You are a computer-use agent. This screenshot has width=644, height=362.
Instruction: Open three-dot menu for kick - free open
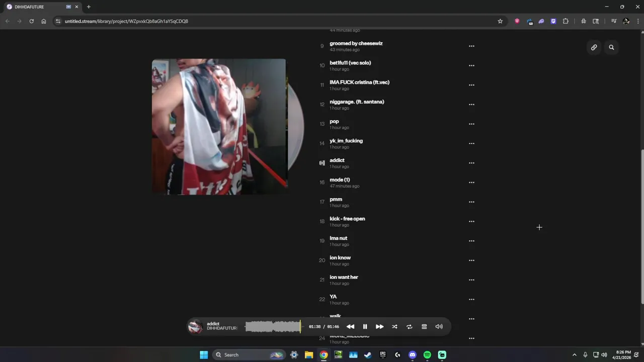pyautogui.click(x=471, y=221)
